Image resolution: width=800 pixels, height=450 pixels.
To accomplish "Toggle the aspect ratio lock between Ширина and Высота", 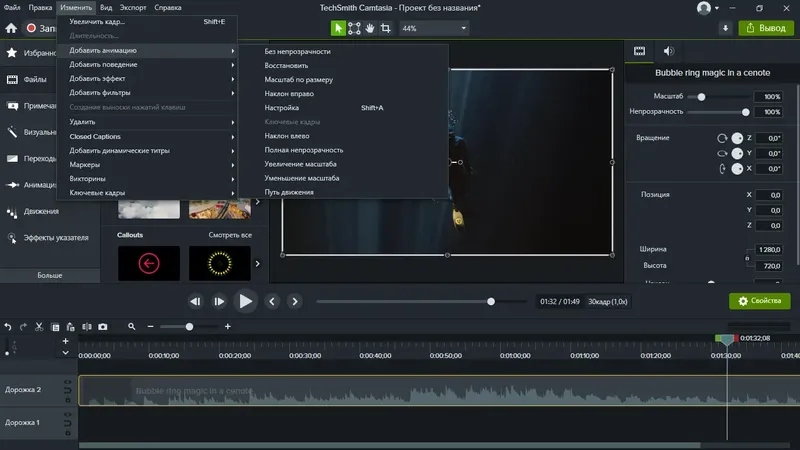I will [748, 258].
